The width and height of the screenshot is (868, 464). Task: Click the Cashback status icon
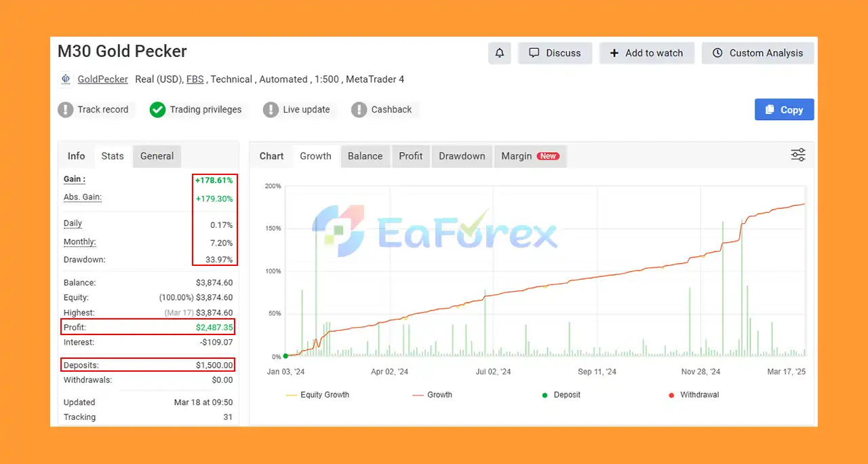(x=359, y=110)
